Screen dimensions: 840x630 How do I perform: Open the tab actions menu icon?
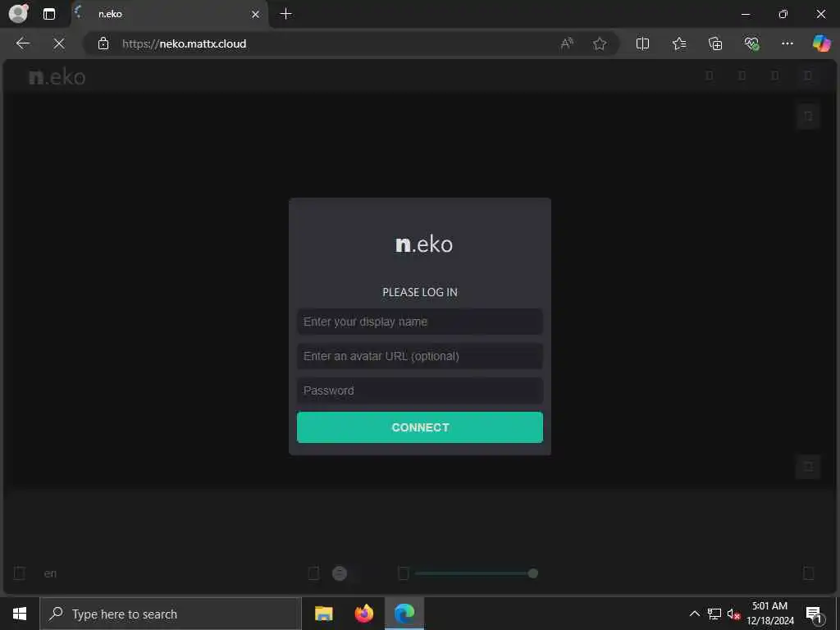pos(48,14)
